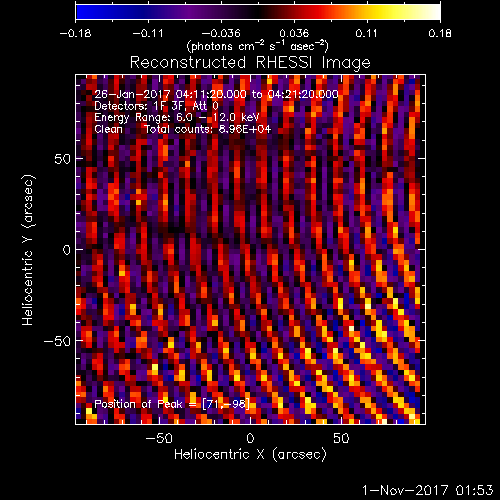500x500 pixels.
Task: Click the Y-axis tick label '-50'
Action: point(57,341)
